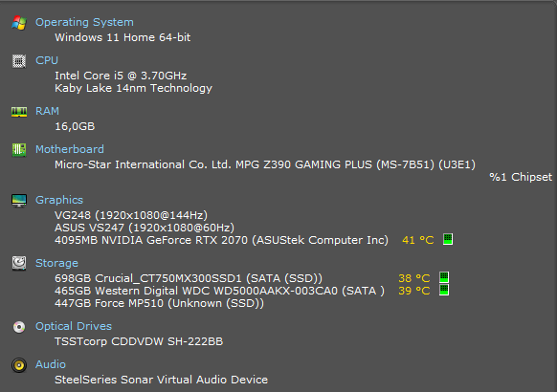Image resolution: width=557 pixels, height=392 pixels.
Task: Open the Motherboard section heading
Action: coord(70,149)
